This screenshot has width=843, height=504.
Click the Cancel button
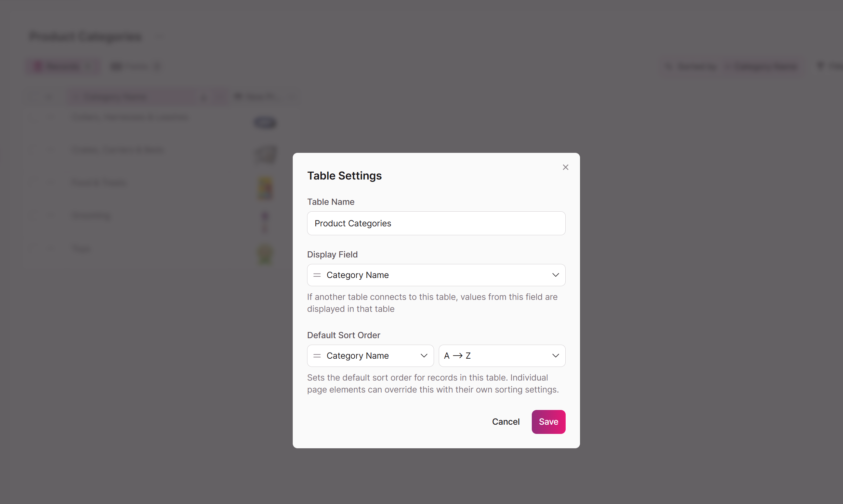505,422
